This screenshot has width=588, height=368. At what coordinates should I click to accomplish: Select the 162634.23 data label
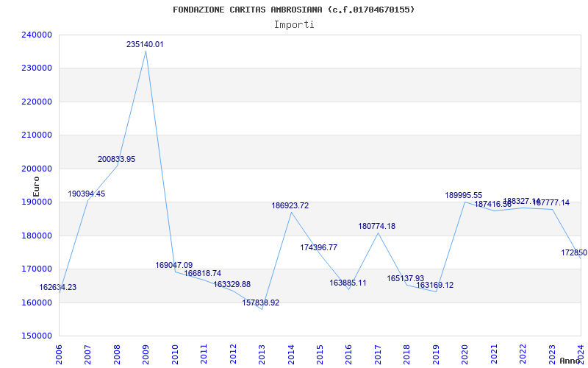[57, 287]
